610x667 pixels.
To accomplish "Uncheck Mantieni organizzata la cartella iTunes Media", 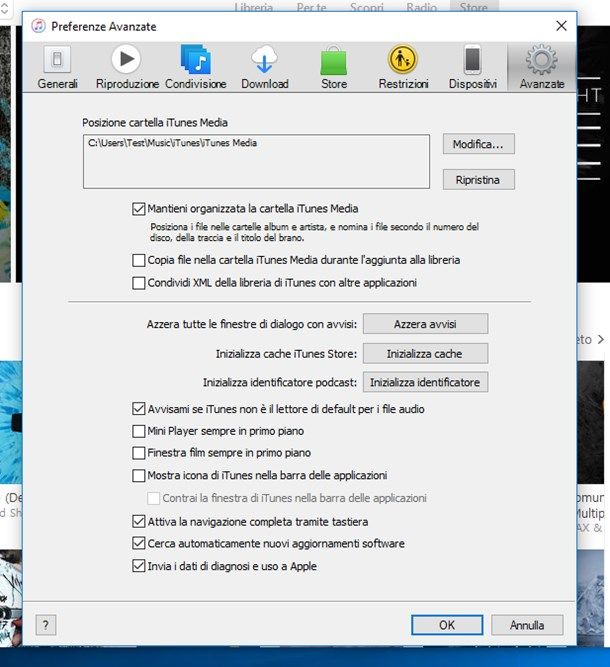I will coord(139,209).
